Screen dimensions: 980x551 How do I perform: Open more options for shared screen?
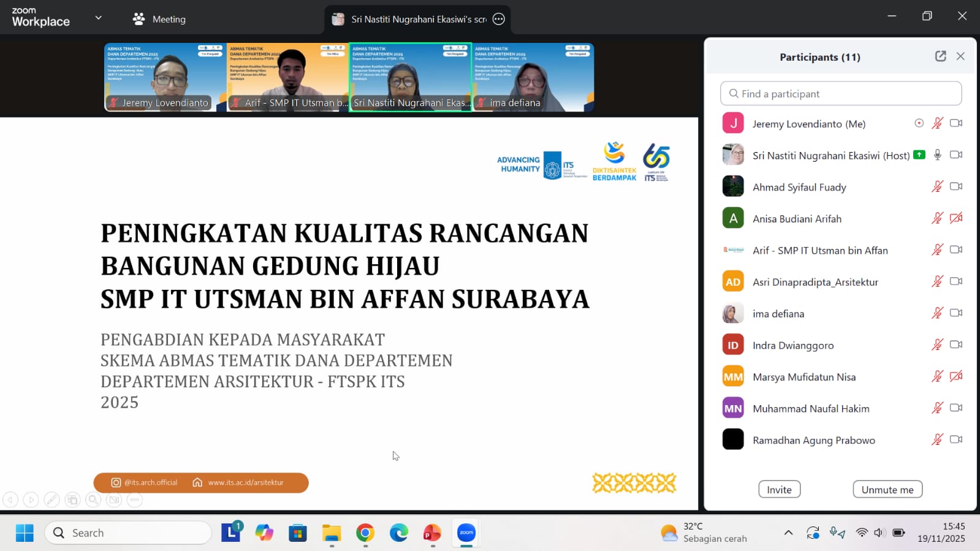point(499,19)
